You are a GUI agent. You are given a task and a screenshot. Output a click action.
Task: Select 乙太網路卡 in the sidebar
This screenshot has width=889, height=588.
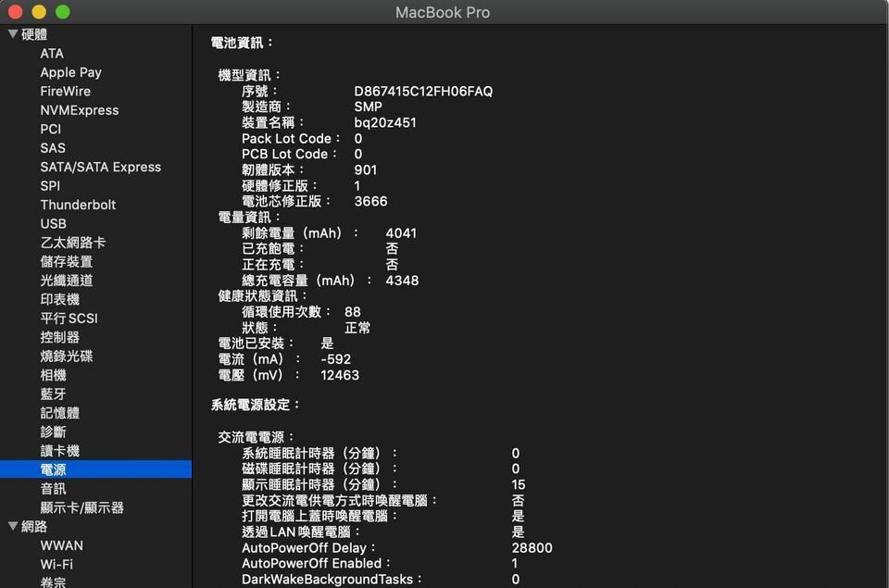pyautogui.click(x=72, y=243)
